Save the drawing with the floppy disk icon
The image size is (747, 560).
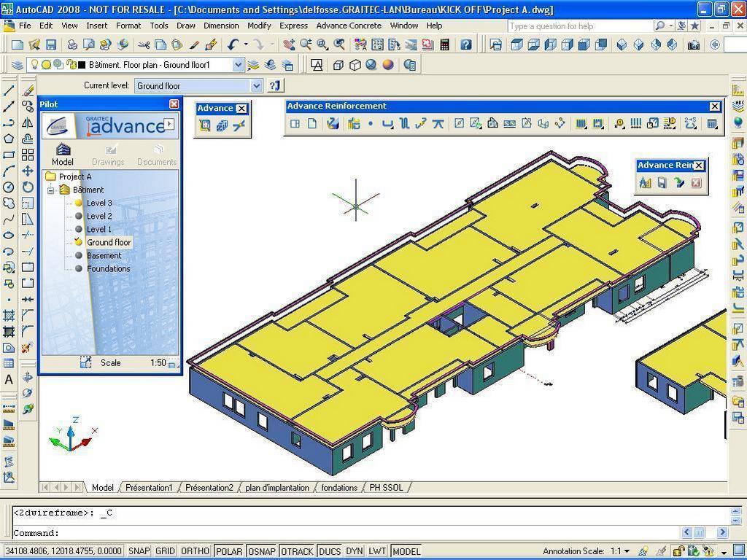point(51,45)
